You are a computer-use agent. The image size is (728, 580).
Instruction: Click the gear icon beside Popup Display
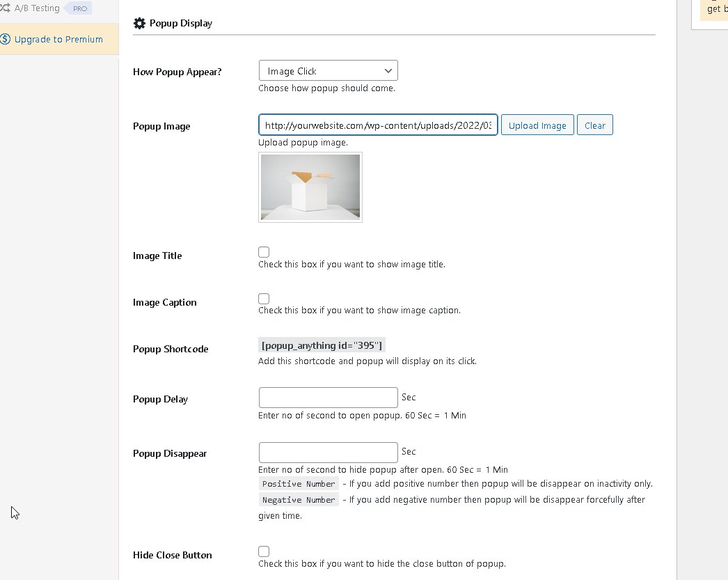pyautogui.click(x=139, y=23)
